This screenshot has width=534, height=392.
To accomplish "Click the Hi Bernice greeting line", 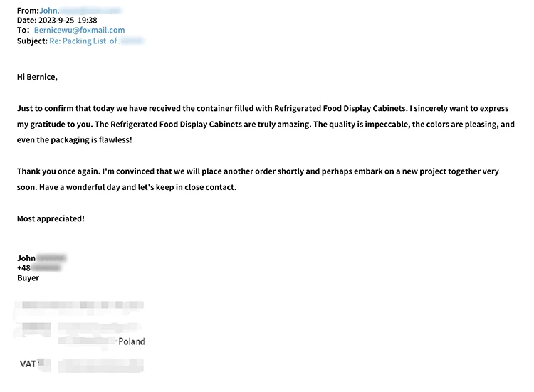I will tap(36, 77).
